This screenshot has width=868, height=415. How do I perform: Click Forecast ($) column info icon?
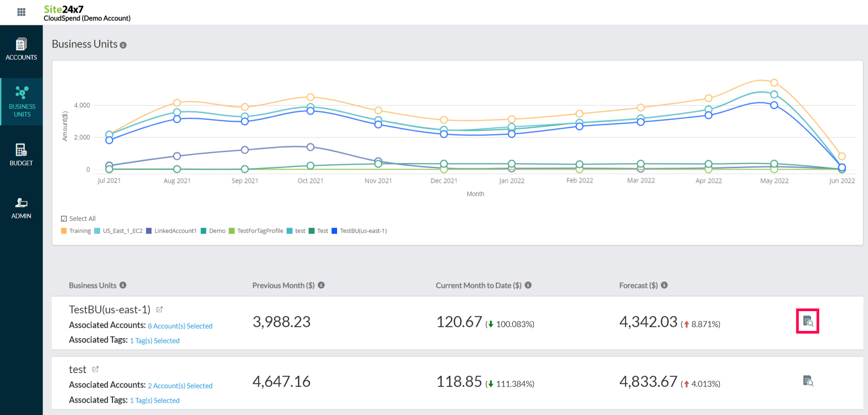pyautogui.click(x=664, y=285)
